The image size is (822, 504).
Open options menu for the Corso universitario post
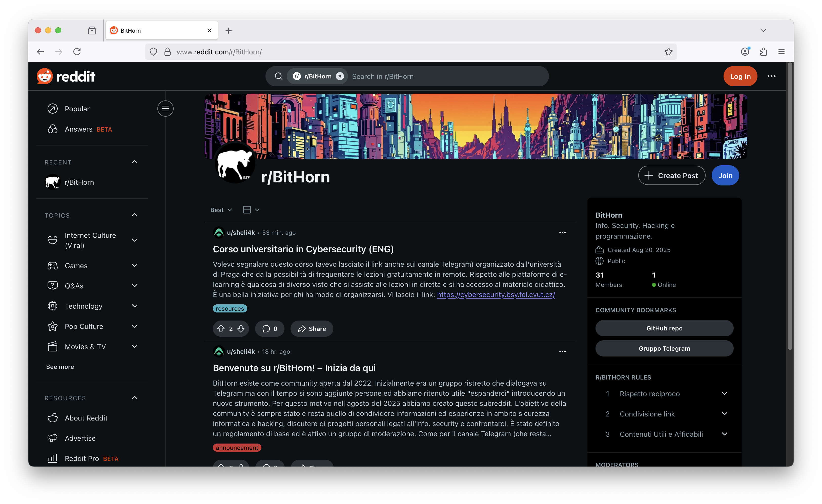click(x=562, y=233)
